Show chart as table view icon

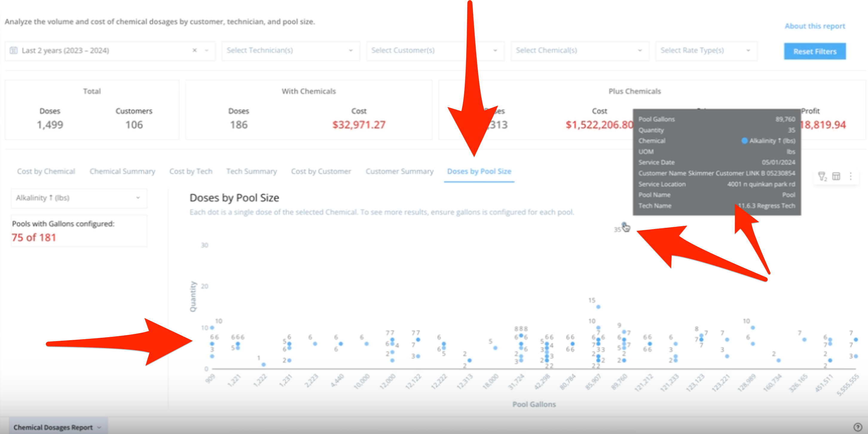pyautogui.click(x=836, y=176)
